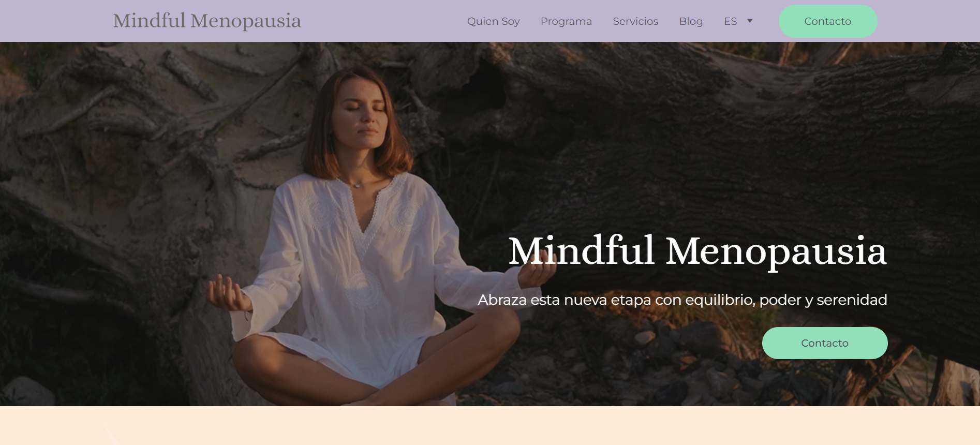Image resolution: width=980 pixels, height=445 pixels.
Task: Navigate to Servicios in the header
Action: tap(635, 21)
